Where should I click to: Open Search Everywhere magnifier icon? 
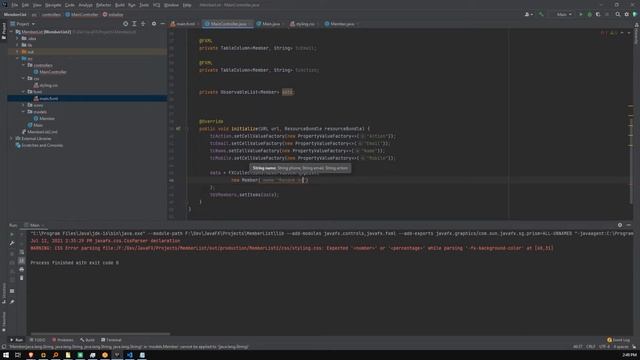point(618,14)
